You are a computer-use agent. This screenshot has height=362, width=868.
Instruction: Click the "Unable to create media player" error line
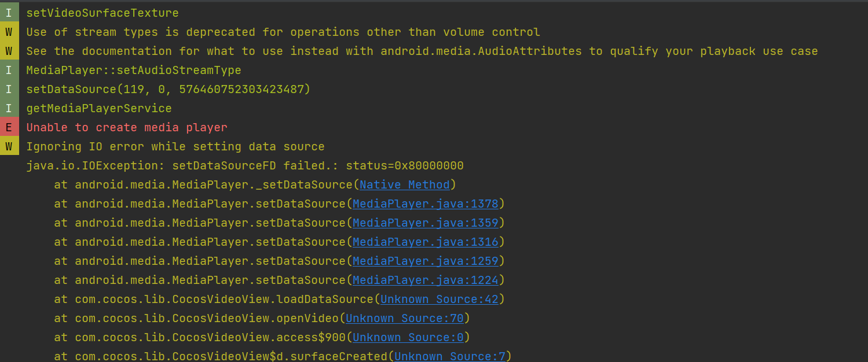(x=127, y=128)
